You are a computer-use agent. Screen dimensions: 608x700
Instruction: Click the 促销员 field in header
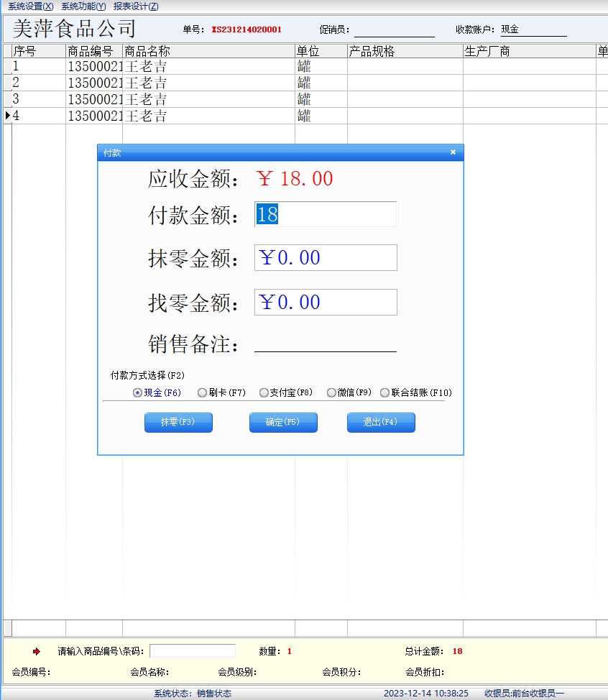click(394, 30)
